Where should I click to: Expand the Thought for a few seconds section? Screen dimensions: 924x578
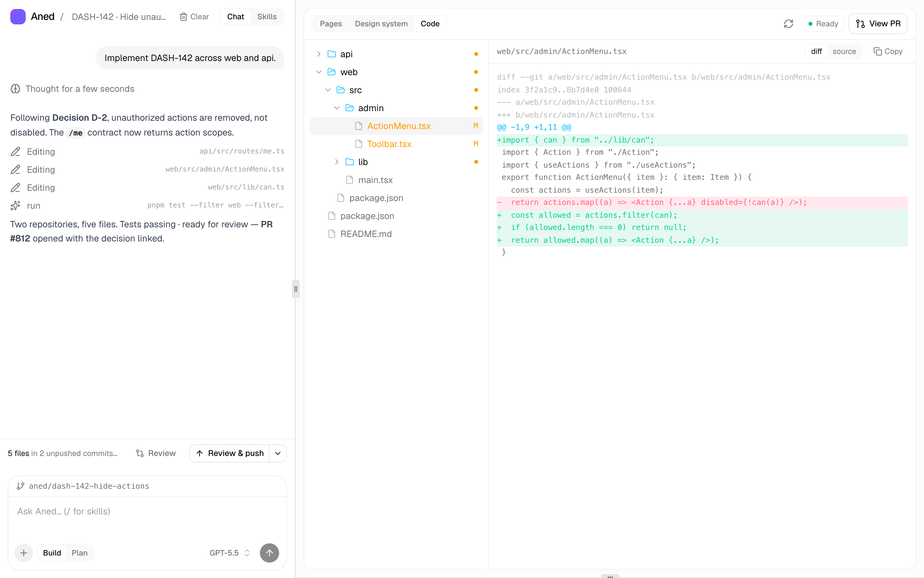73,89
